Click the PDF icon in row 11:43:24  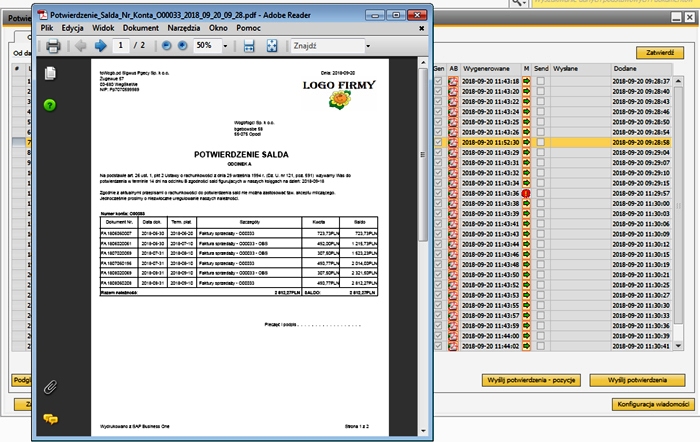pos(453,112)
